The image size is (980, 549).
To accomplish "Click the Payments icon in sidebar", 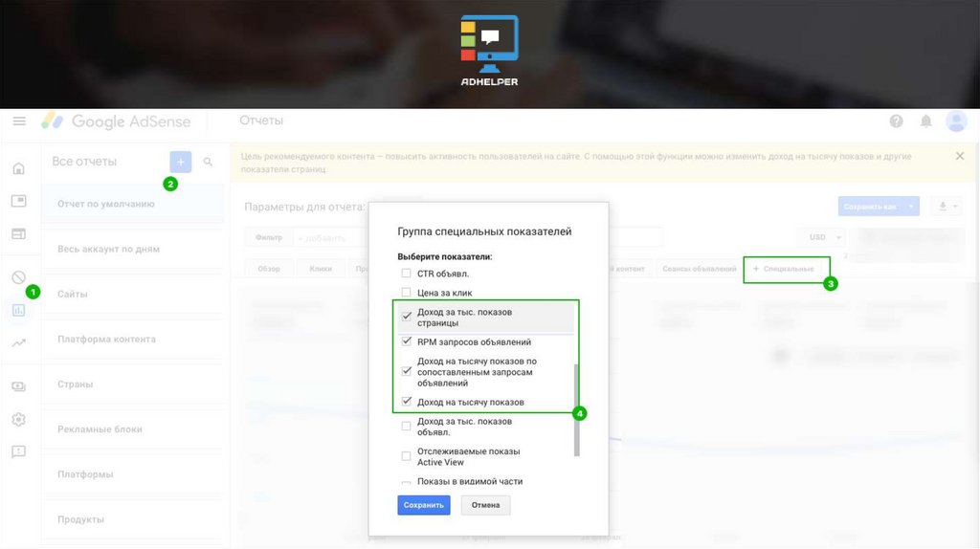I will tap(19, 386).
